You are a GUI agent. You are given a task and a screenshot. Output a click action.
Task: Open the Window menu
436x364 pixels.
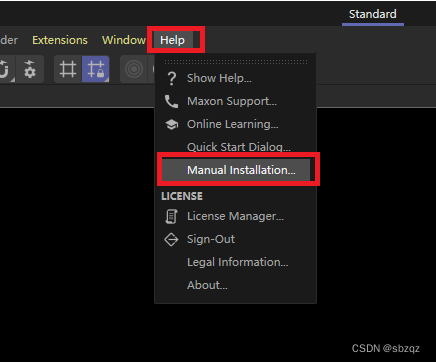pyautogui.click(x=124, y=40)
